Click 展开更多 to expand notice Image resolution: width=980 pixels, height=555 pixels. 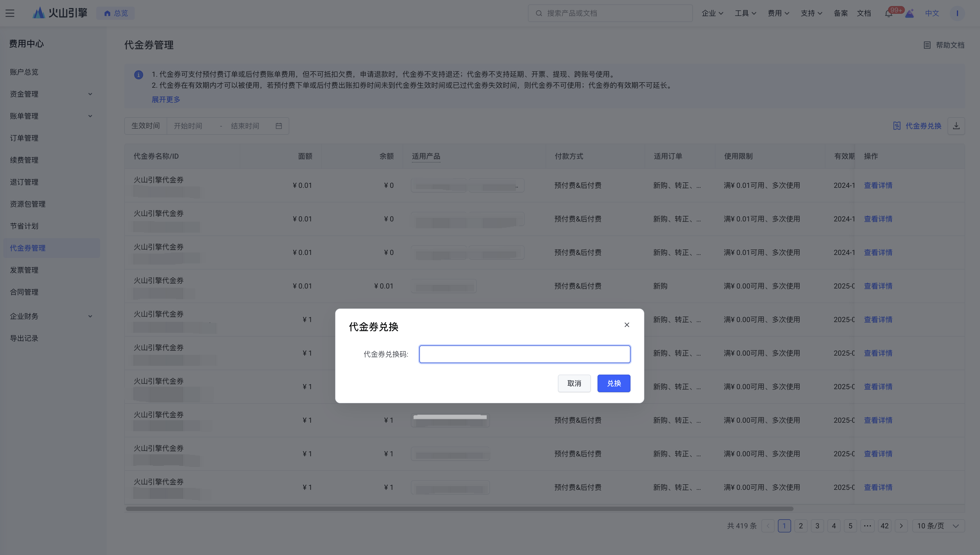click(166, 100)
